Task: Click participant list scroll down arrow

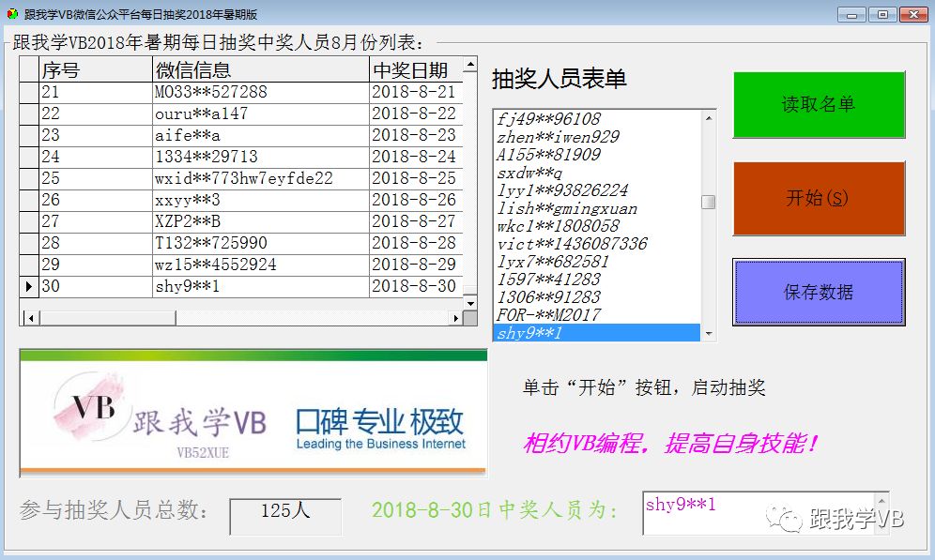Action: coord(709,334)
